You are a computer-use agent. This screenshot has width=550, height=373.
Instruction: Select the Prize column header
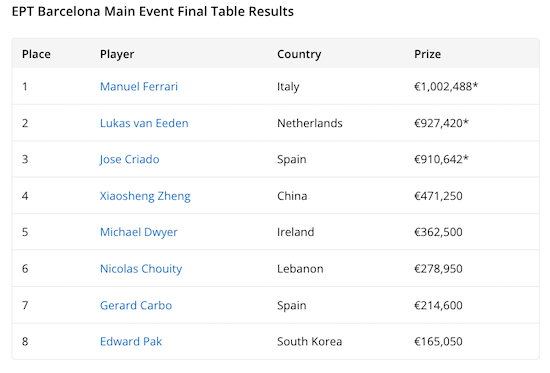pyautogui.click(x=428, y=54)
